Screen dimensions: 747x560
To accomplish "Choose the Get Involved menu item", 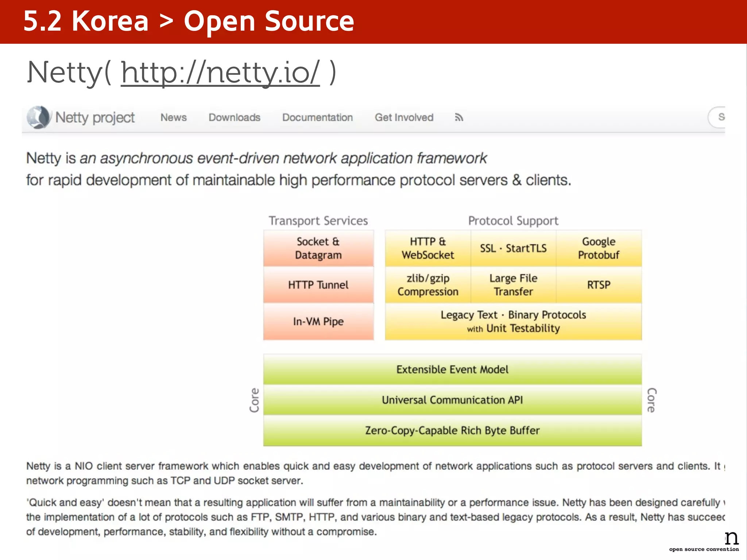I will [x=404, y=117].
